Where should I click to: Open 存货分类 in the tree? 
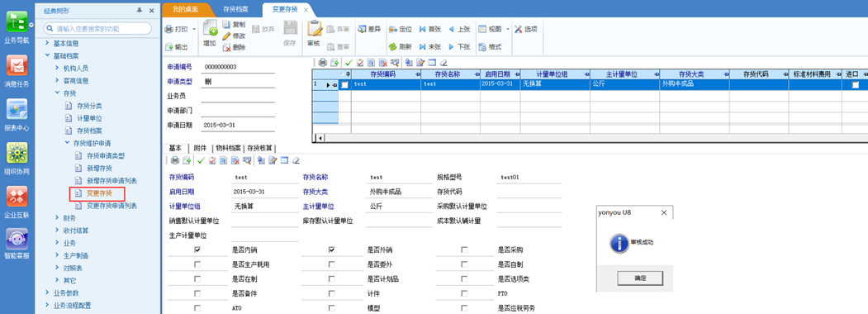(x=89, y=106)
